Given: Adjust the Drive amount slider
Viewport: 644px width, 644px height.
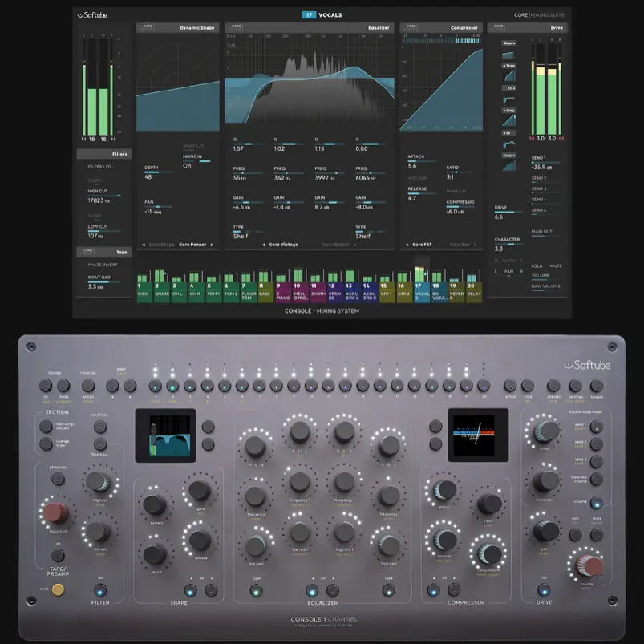Looking at the screenshot, I should click(508, 212).
